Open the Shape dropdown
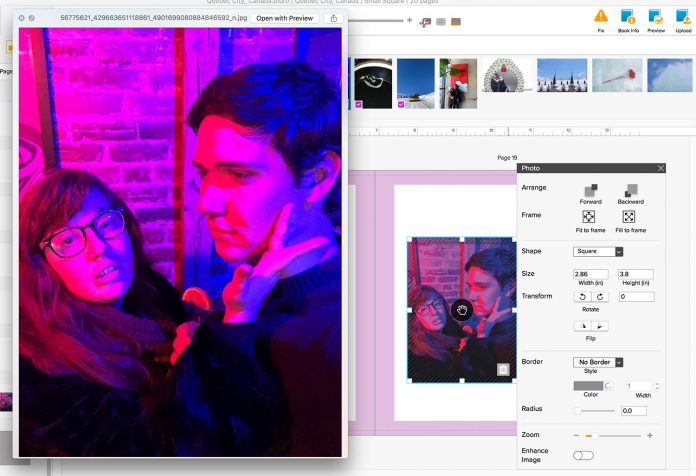This screenshot has width=696, height=476. (x=598, y=251)
